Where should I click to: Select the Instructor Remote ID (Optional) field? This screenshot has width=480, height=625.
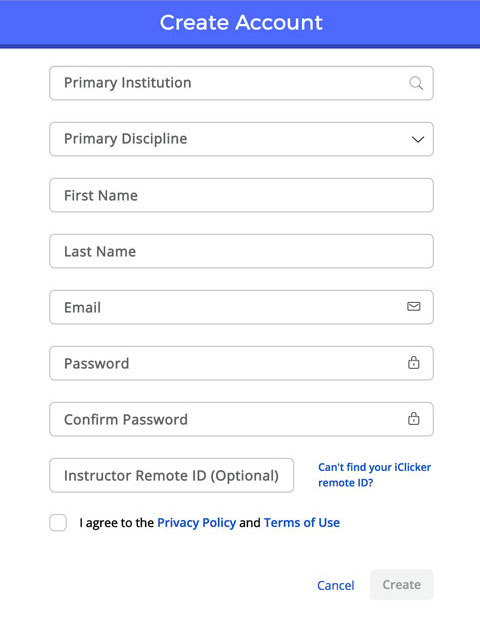click(x=171, y=475)
